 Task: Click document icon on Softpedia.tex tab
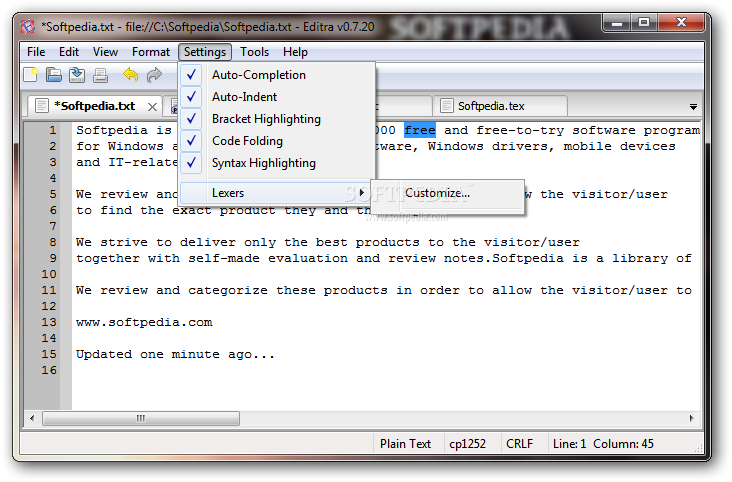click(447, 106)
